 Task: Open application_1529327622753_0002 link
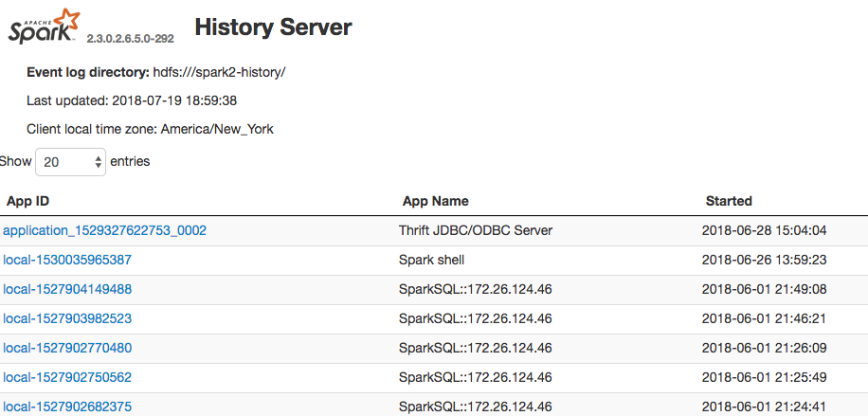[104, 230]
